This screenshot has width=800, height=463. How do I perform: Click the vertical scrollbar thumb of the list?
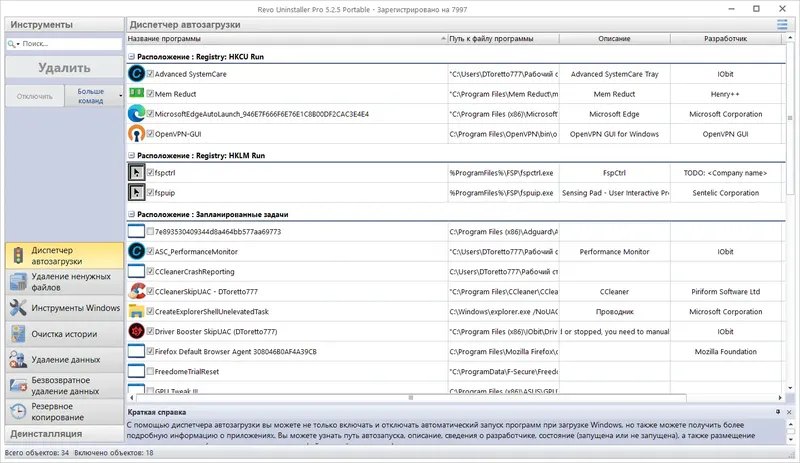[790, 118]
